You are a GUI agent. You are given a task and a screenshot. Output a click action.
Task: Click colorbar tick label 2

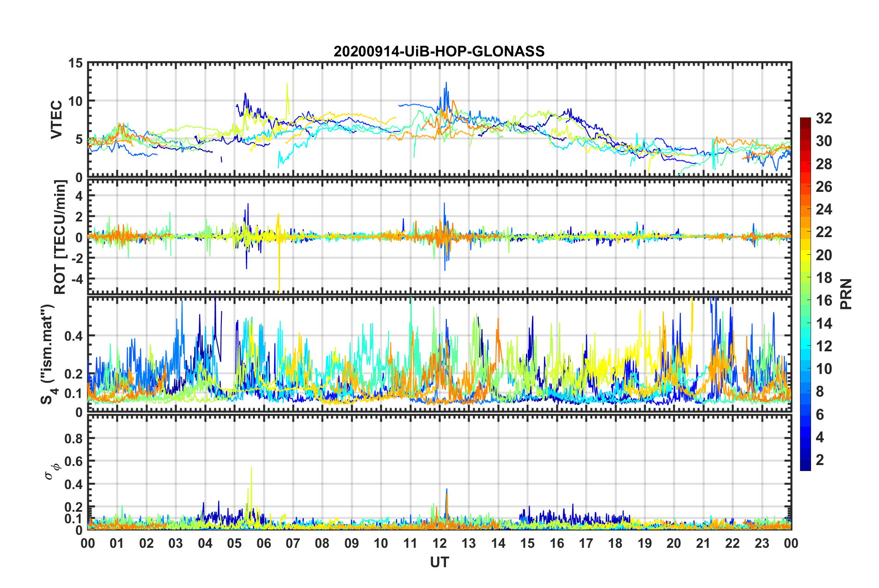pyautogui.click(x=820, y=459)
